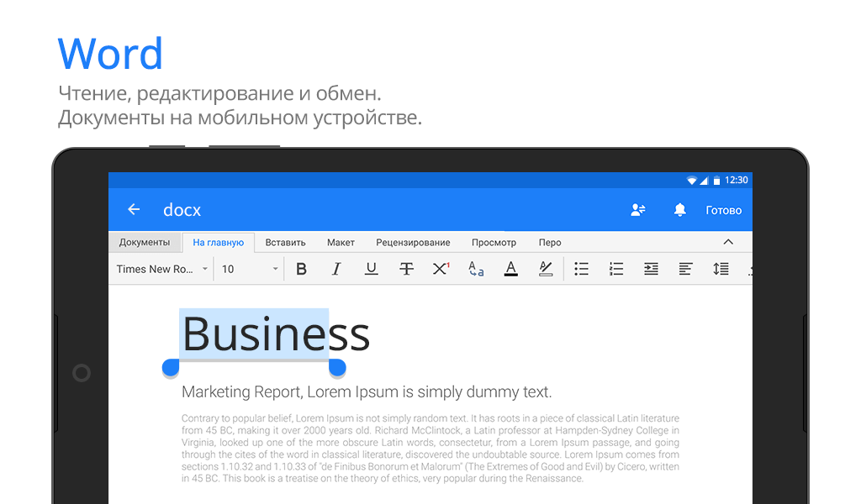Tap the cellular signal status icon

[704, 181]
